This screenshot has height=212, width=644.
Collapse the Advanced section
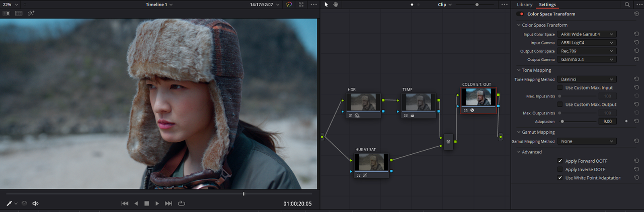[x=519, y=152]
